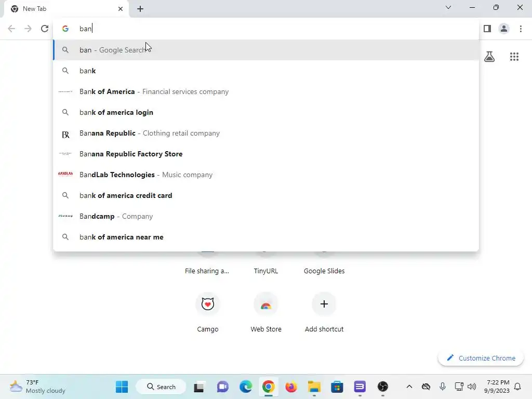Viewport: 532px width, 399px height.
Task: Switch to Google Chrome on the taskbar
Action: (x=269, y=387)
